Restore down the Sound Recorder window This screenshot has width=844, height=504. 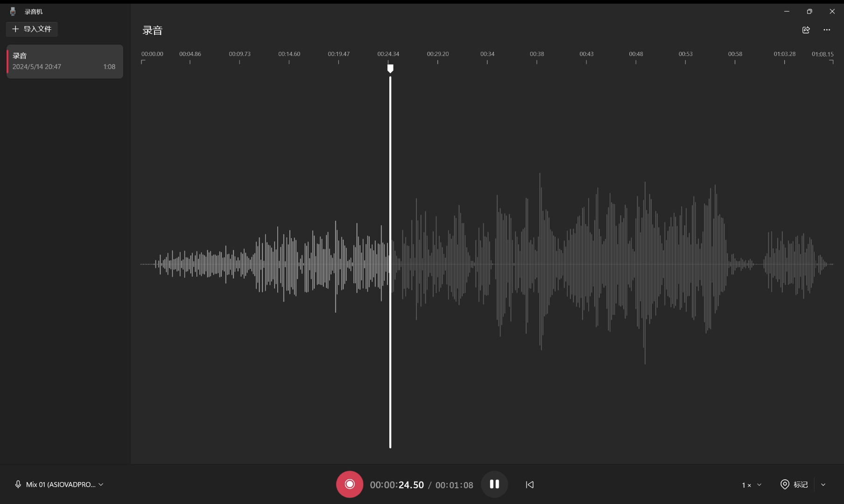pyautogui.click(x=809, y=11)
